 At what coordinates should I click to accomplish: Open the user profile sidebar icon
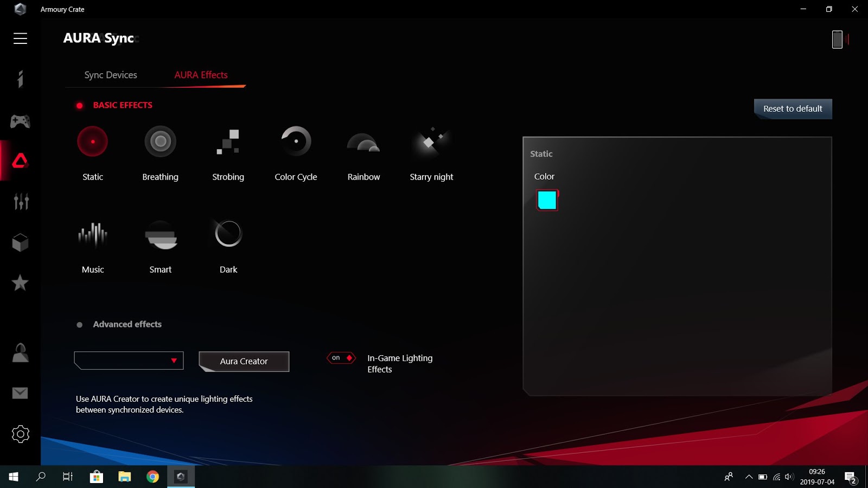20,352
